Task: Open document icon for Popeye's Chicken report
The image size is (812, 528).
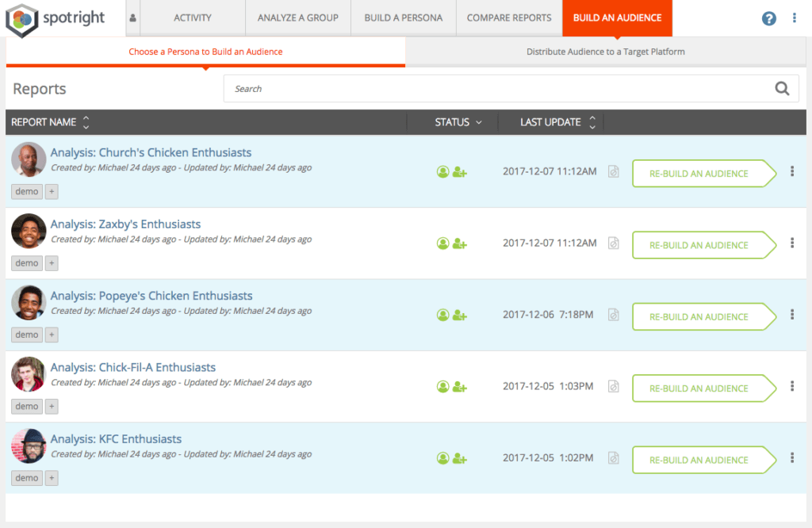Action: [614, 314]
